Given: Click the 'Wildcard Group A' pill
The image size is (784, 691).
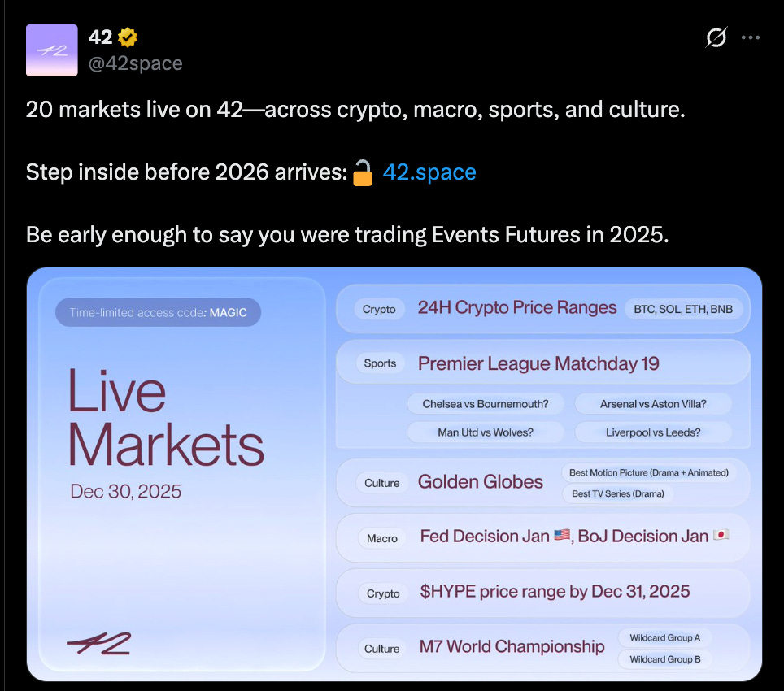Looking at the screenshot, I should (x=665, y=638).
